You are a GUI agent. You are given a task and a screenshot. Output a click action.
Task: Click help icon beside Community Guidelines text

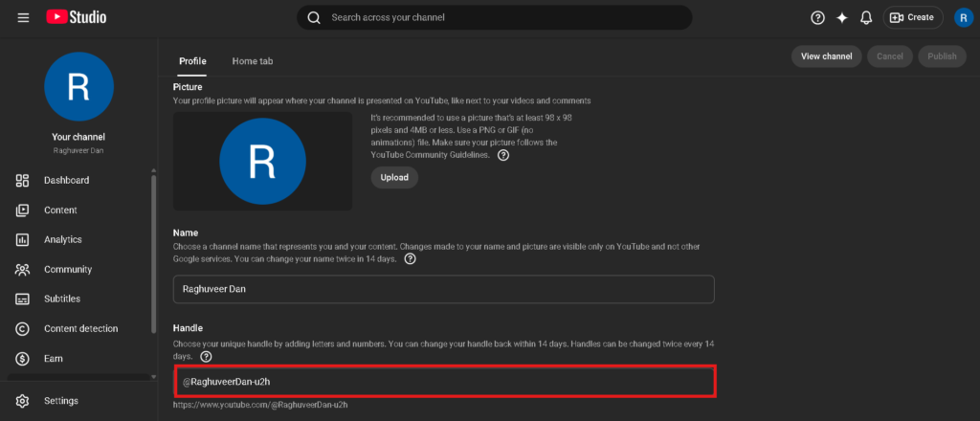tap(503, 155)
